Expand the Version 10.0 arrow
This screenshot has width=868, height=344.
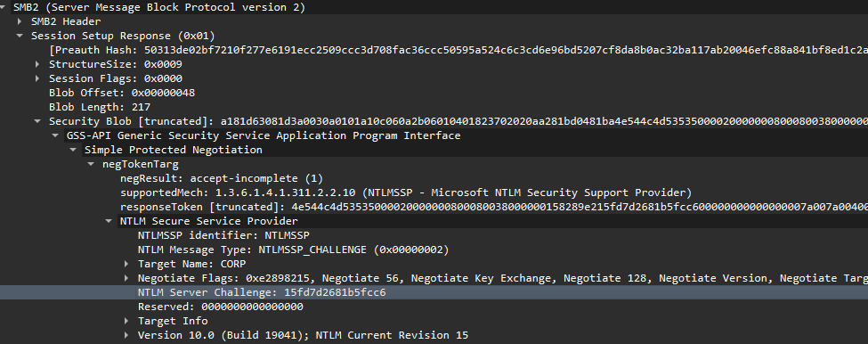pyautogui.click(x=126, y=335)
